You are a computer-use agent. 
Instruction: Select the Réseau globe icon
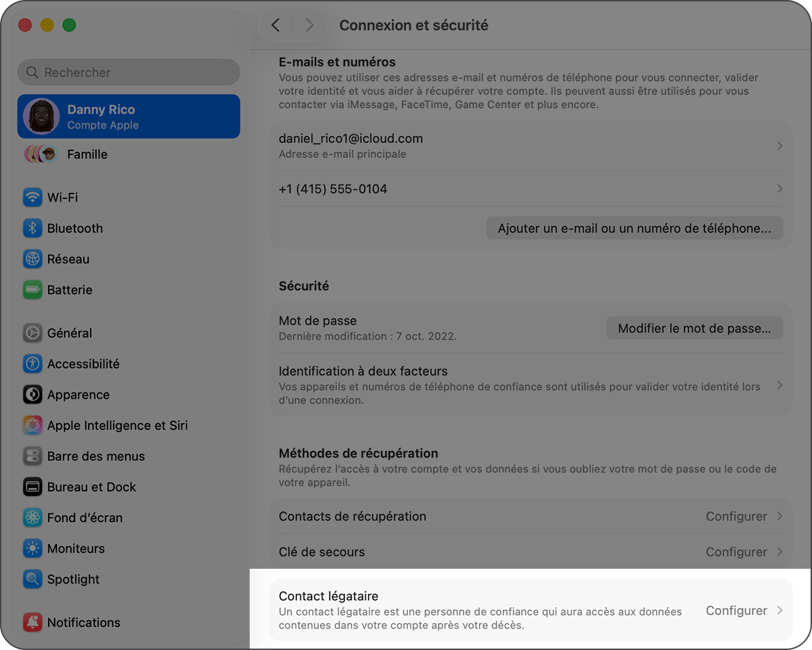click(32, 259)
